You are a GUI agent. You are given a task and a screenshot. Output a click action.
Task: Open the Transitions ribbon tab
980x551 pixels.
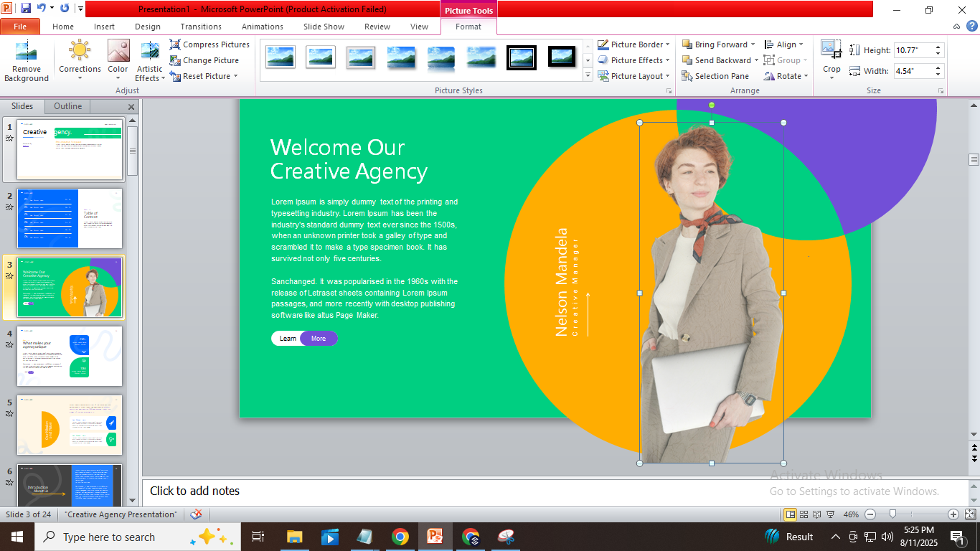tap(201, 27)
